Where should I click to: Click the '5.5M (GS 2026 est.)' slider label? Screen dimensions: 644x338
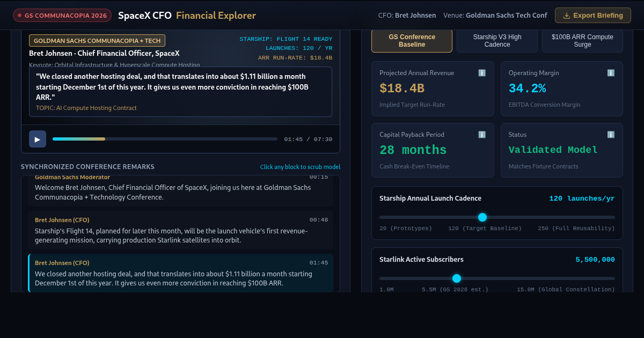[455, 290]
